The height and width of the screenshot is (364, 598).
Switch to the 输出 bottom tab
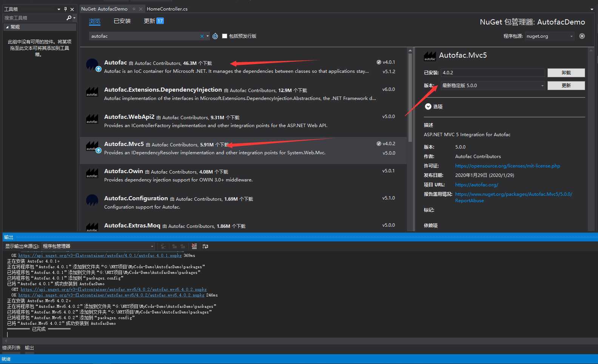click(29, 348)
